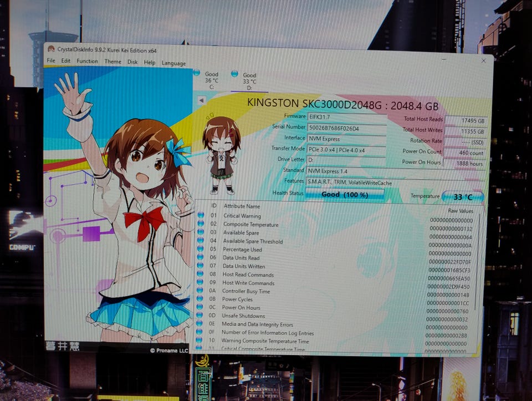Viewport: 532px width, 401px height.
Task: Click the Drive Letter field D:
Action: [x=346, y=160]
